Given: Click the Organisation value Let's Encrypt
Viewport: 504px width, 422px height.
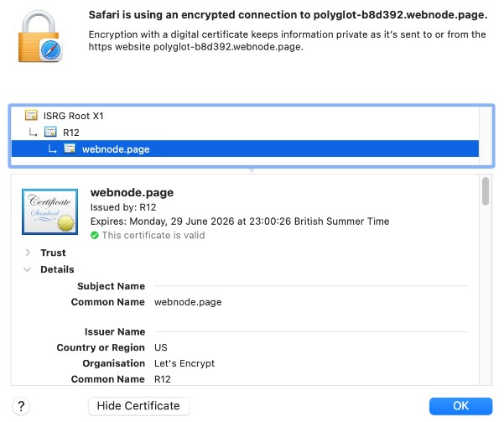Looking at the screenshot, I should 184,363.
